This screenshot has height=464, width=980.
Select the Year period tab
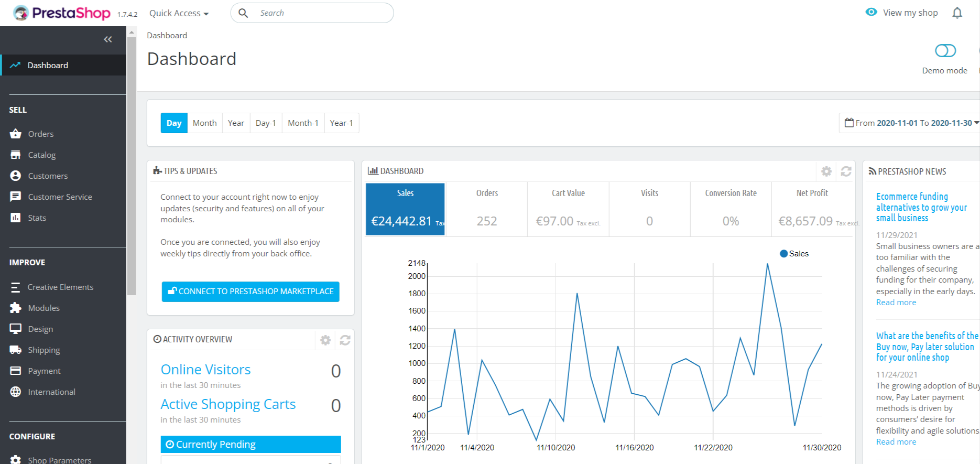236,123
